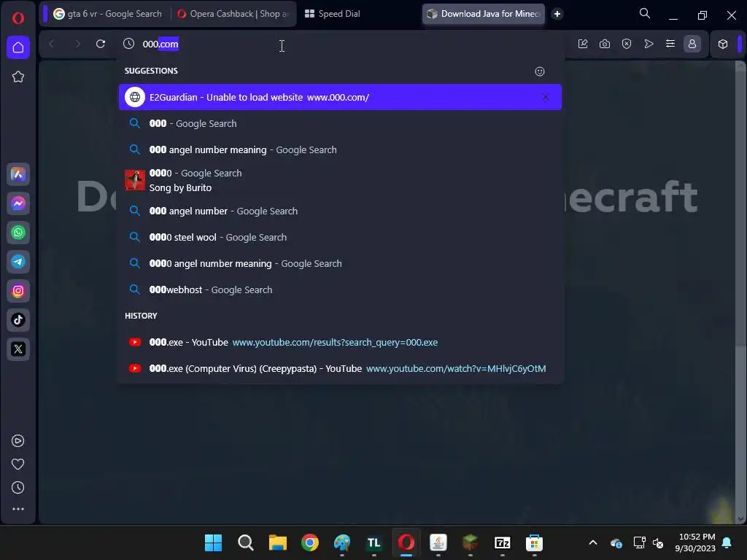This screenshot has width=747, height=560.
Task: Switch to the Opera Cashback tab
Action: click(x=233, y=14)
